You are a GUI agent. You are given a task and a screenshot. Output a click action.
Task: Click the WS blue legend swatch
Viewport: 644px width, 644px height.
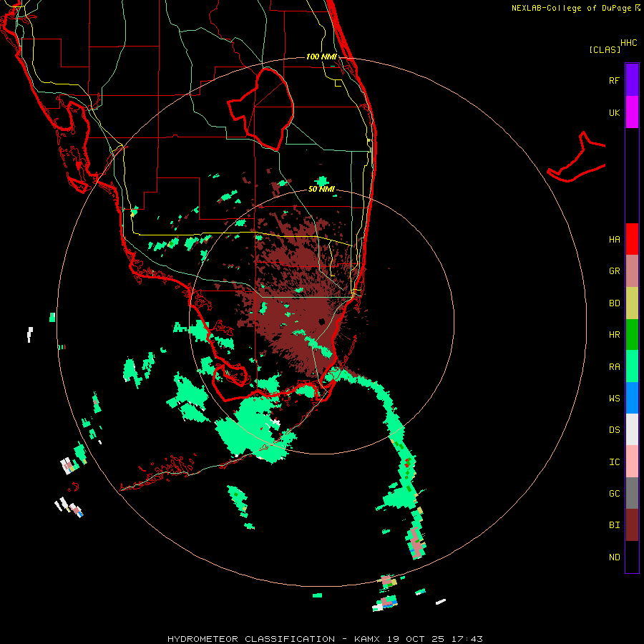point(632,398)
